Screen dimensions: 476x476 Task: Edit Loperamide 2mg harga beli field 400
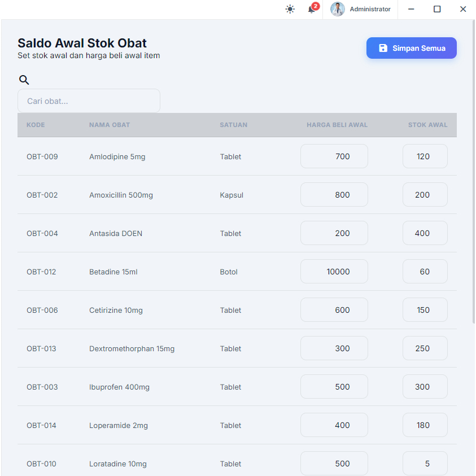pos(334,425)
